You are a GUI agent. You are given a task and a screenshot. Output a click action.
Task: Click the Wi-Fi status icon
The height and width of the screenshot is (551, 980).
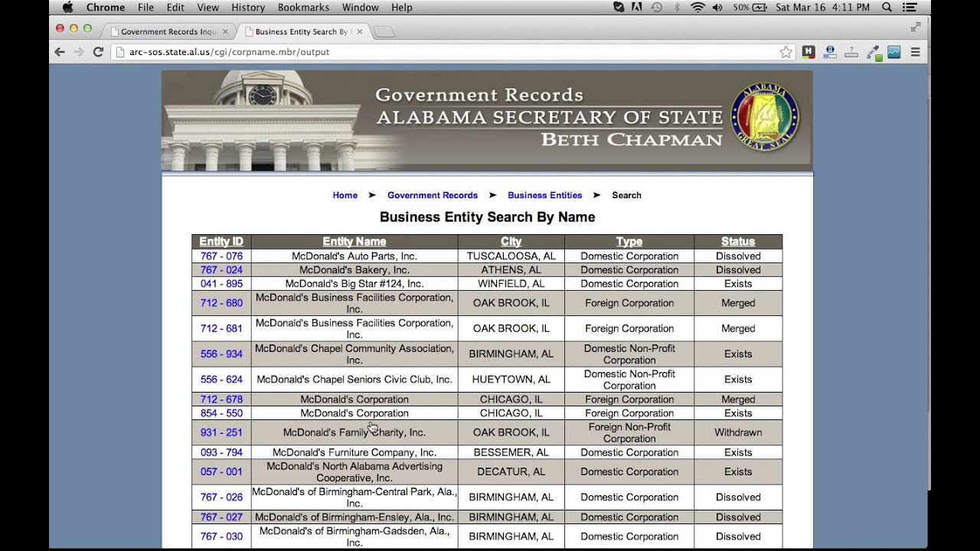(697, 8)
